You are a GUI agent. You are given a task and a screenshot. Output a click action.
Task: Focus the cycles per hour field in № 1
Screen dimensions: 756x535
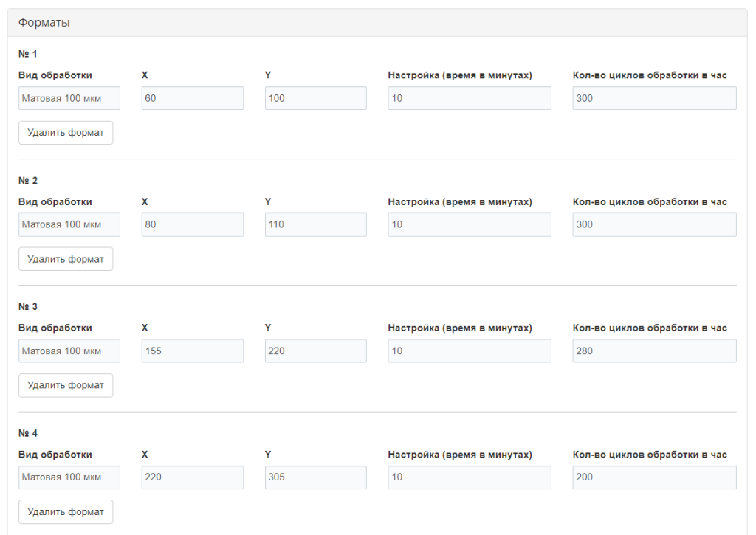(654, 98)
